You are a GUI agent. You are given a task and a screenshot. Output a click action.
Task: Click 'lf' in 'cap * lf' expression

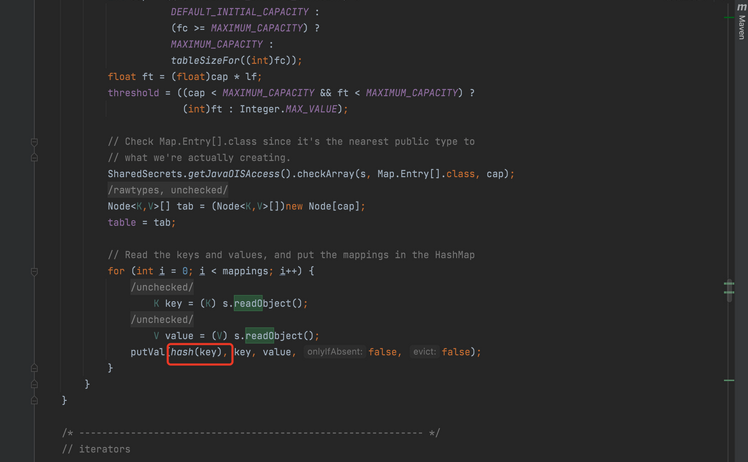click(251, 77)
